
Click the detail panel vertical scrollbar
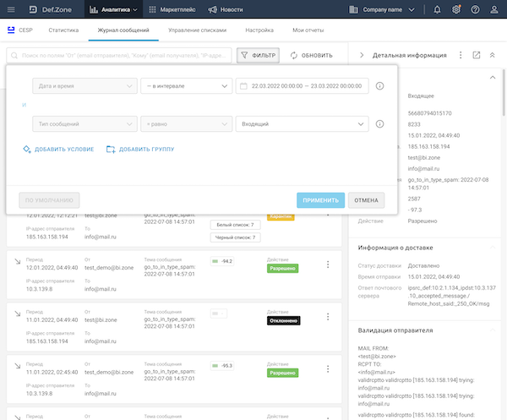(503, 92)
